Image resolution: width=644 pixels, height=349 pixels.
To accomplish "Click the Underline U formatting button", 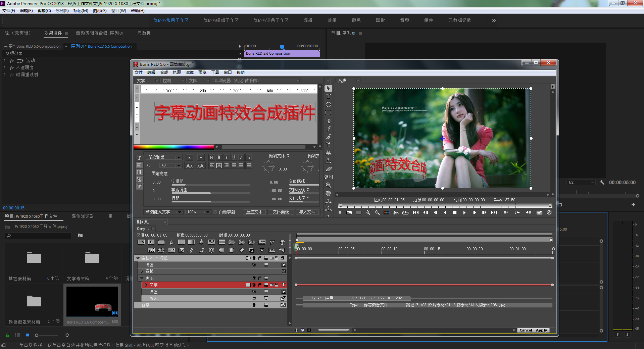I will 234,157.
